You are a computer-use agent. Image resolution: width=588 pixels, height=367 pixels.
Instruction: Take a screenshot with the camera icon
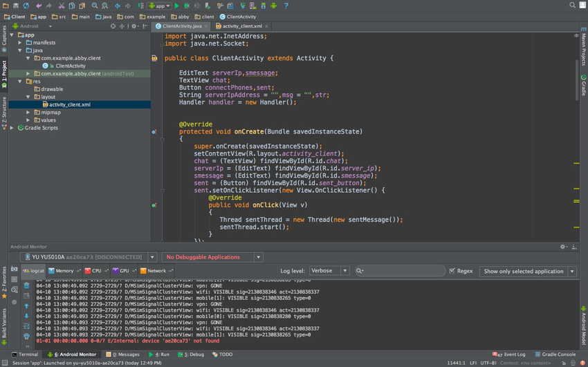tap(14, 269)
